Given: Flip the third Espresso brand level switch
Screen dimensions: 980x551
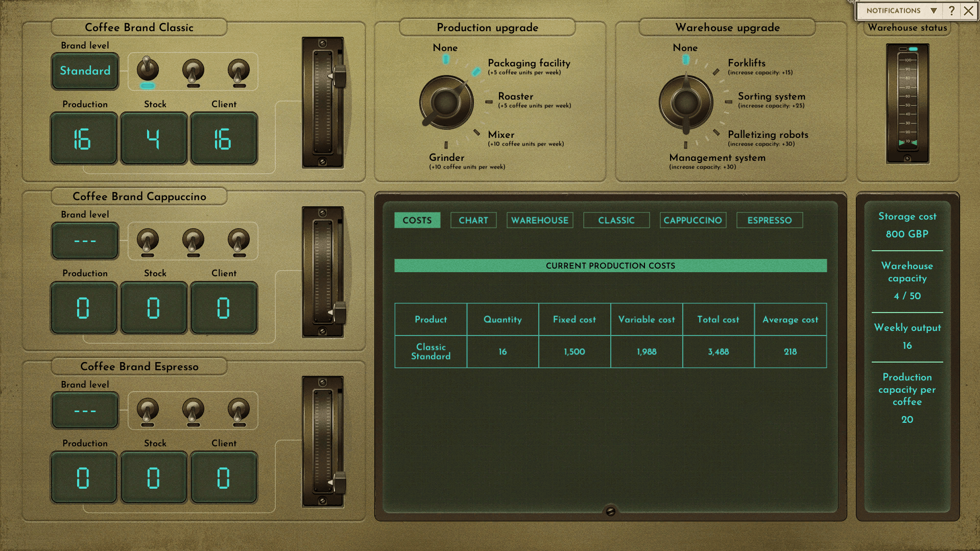Looking at the screenshot, I should [238, 411].
